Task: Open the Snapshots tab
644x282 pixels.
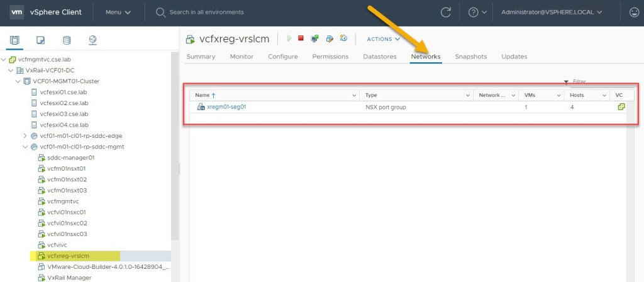Action: pyautogui.click(x=470, y=57)
